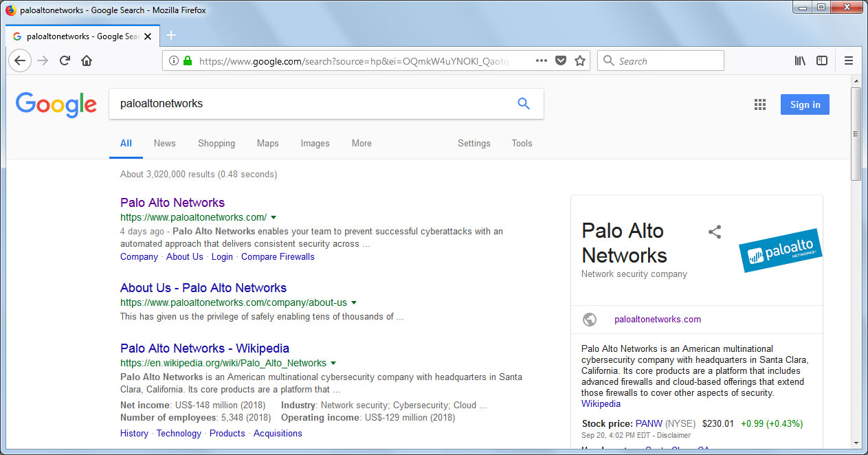Image resolution: width=868 pixels, height=455 pixels.
Task: Click the stock price Disclaimer link
Action: tap(674, 435)
